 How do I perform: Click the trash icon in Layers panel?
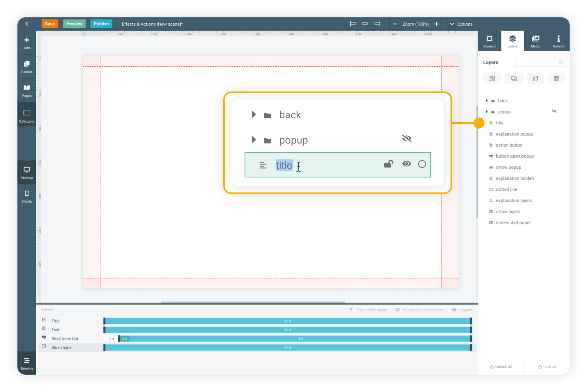(x=556, y=78)
